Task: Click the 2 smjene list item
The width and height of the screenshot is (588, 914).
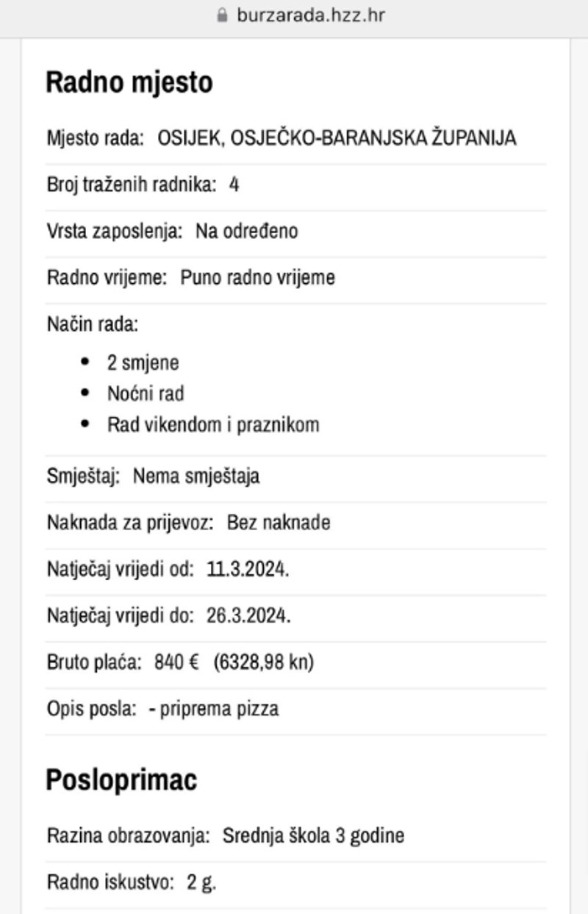Action: [143, 363]
